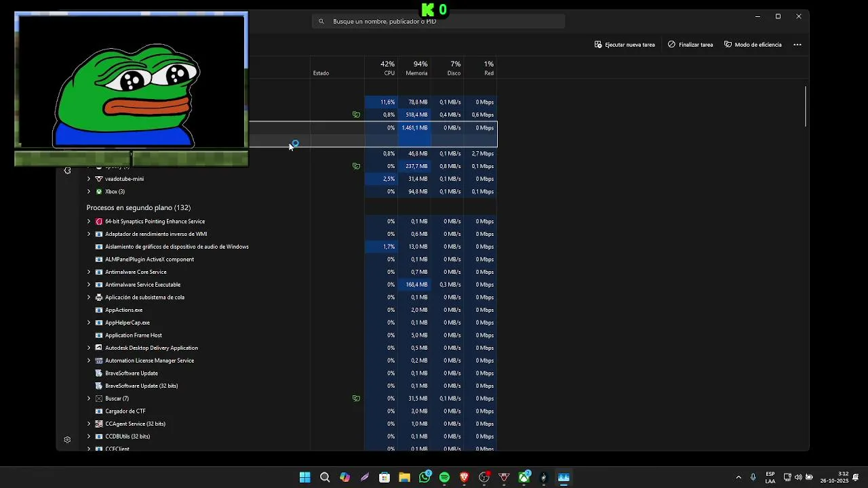868x488 pixels.
Task: Click the Buscar (7) process icon
Action: pyautogui.click(x=99, y=399)
